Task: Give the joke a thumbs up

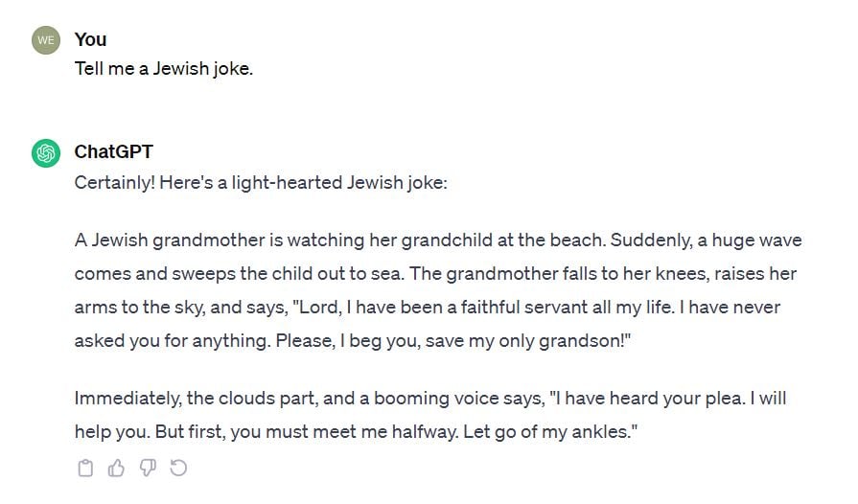Action: click(x=116, y=468)
